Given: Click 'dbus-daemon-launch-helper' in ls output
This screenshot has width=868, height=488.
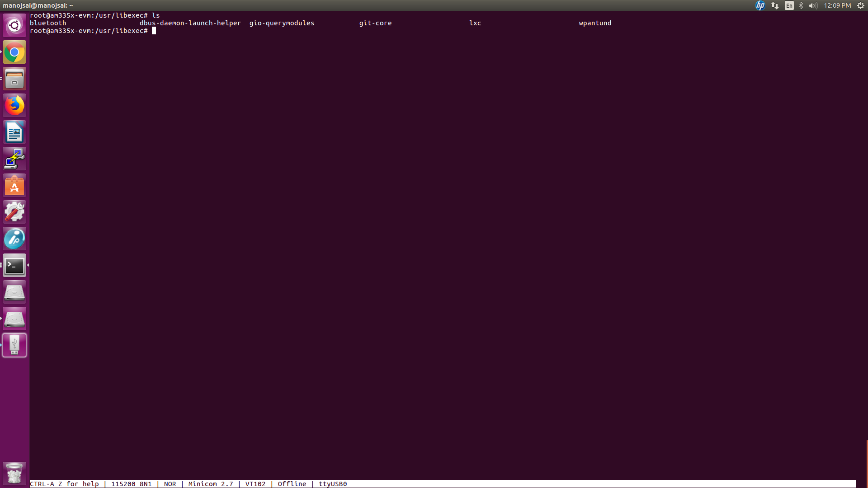Looking at the screenshot, I should (x=190, y=23).
